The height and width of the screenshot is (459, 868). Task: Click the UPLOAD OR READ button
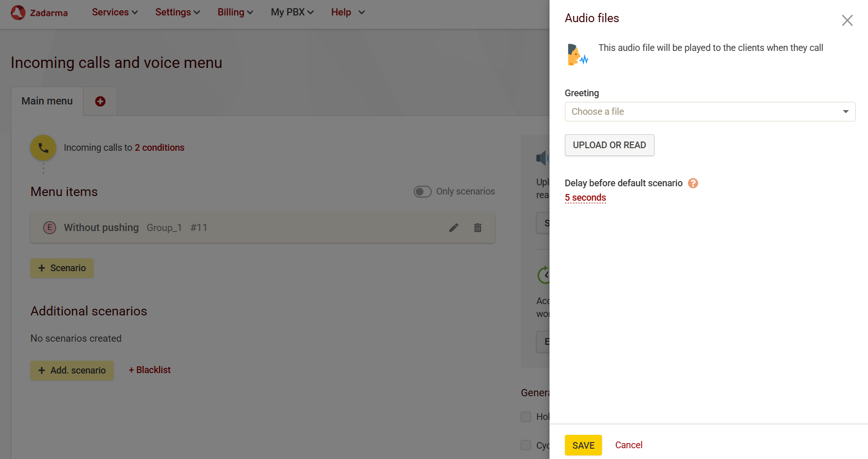pos(609,145)
